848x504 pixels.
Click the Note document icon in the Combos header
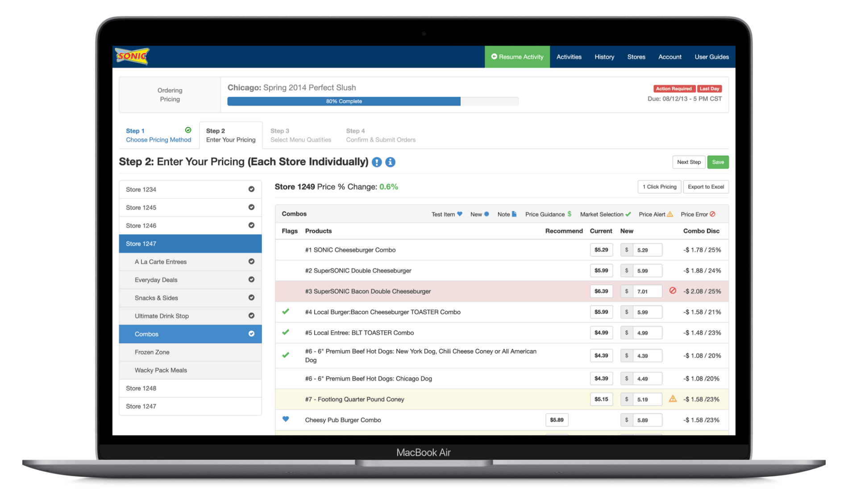[x=514, y=214]
